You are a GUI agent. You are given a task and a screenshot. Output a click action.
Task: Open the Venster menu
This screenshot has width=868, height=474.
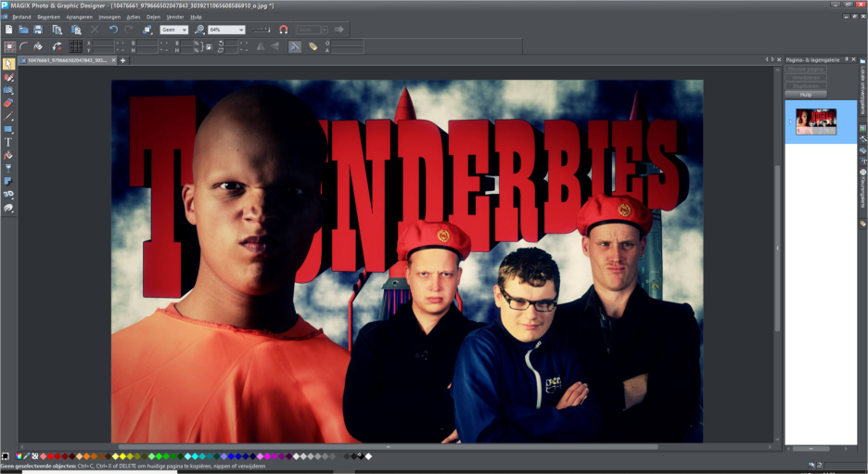click(x=174, y=17)
